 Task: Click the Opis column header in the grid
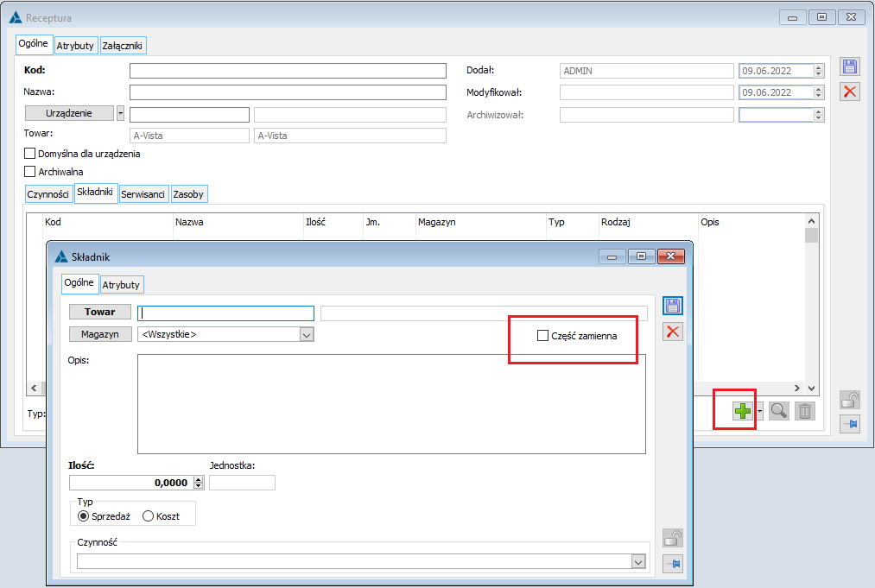pos(751,222)
